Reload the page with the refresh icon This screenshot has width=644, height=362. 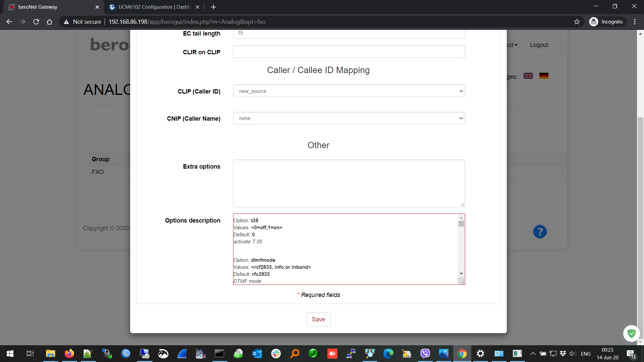pyautogui.click(x=36, y=22)
